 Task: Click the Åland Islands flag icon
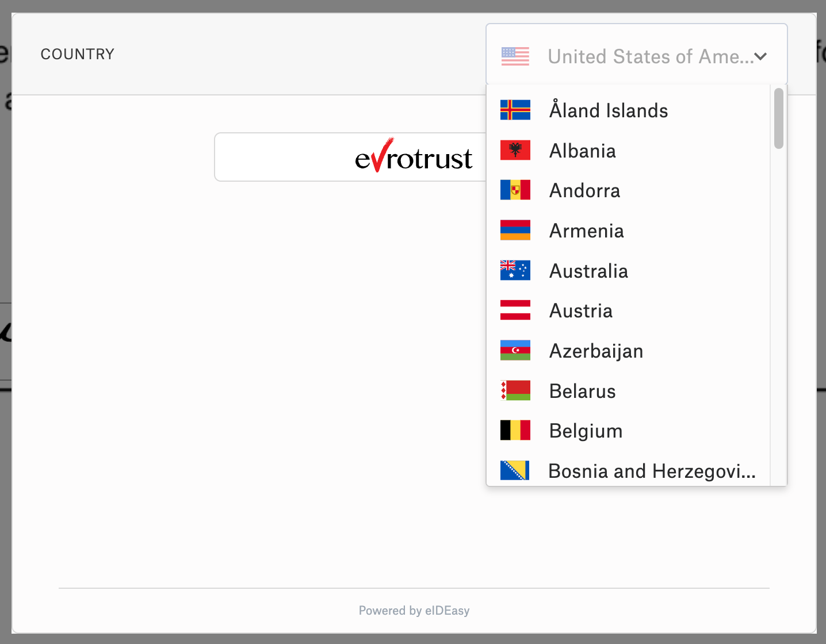point(515,110)
